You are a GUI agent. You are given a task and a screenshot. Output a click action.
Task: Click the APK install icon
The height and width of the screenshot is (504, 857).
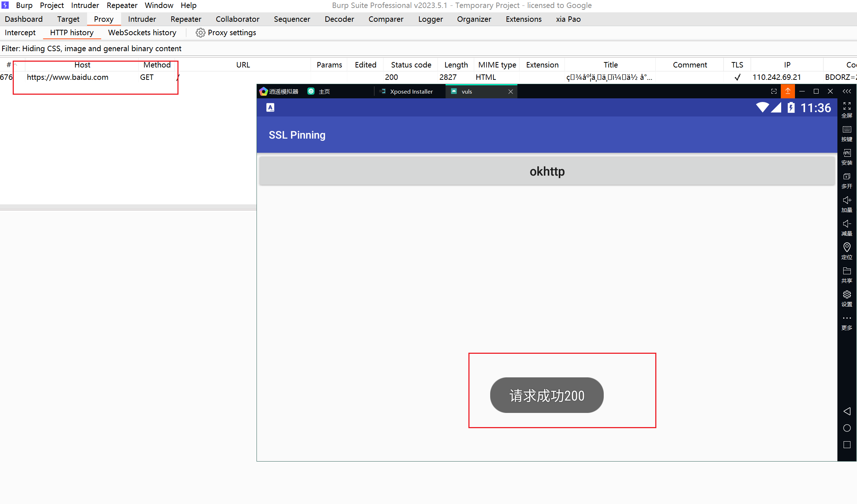(846, 153)
